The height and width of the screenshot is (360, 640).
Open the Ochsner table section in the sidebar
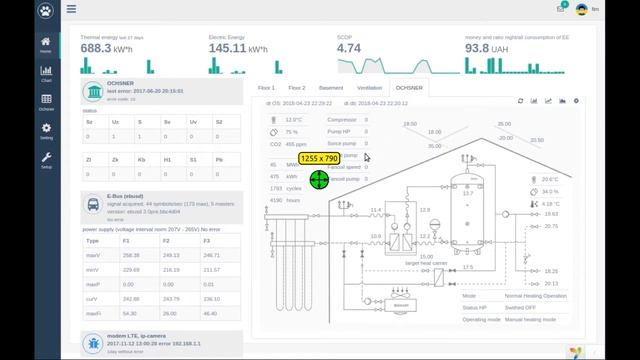[x=46, y=102]
